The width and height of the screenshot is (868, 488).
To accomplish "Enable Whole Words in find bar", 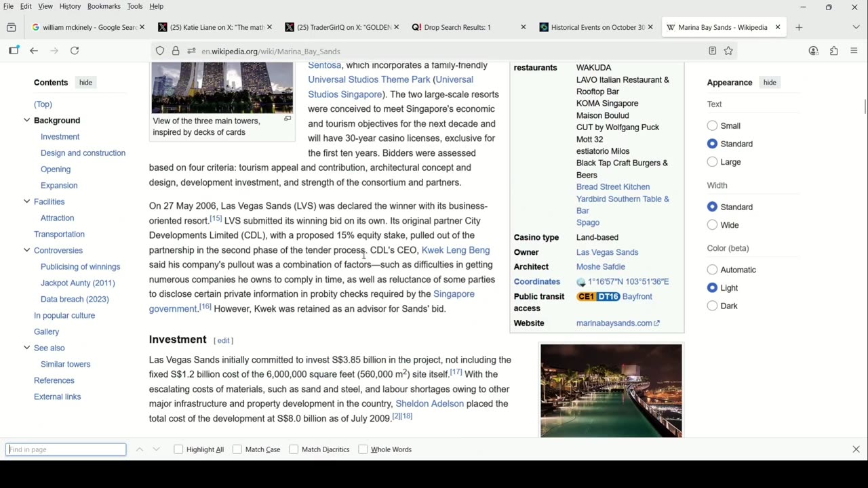I will click(363, 449).
